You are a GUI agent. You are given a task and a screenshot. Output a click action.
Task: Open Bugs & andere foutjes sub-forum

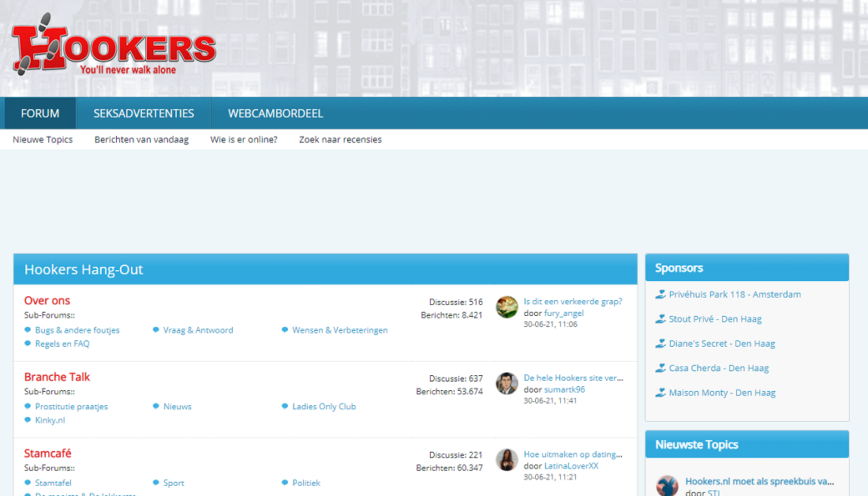pyautogui.click(x=77, y=329)
